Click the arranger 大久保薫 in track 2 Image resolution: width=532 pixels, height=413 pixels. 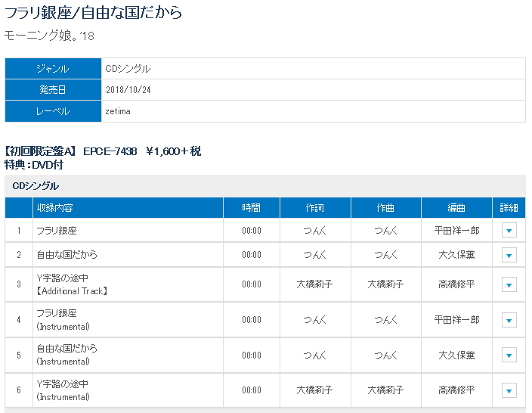(x=456, y=255)
